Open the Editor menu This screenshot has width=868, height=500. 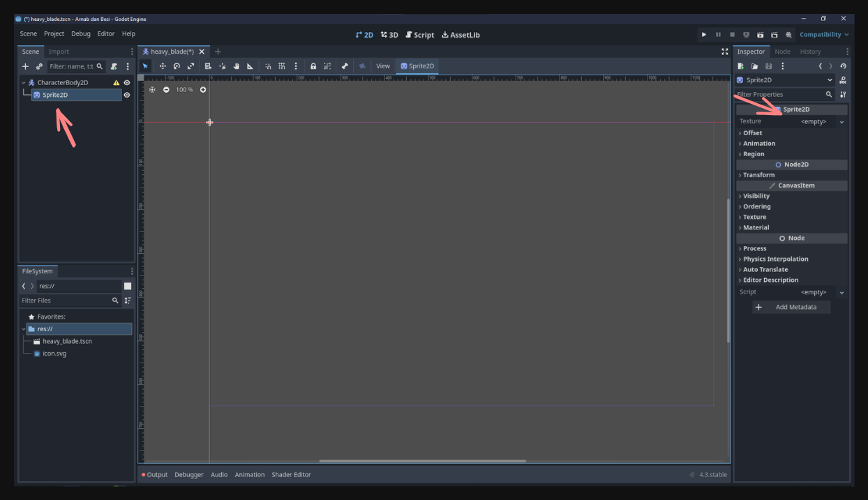pos(106,33)
